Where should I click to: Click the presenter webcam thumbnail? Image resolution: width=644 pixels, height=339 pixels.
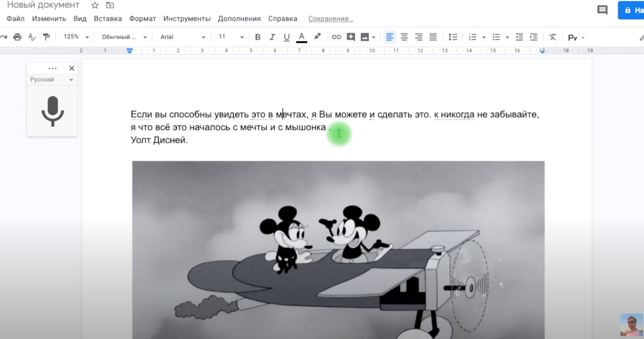pyautogui.click(x=631, y=325)
